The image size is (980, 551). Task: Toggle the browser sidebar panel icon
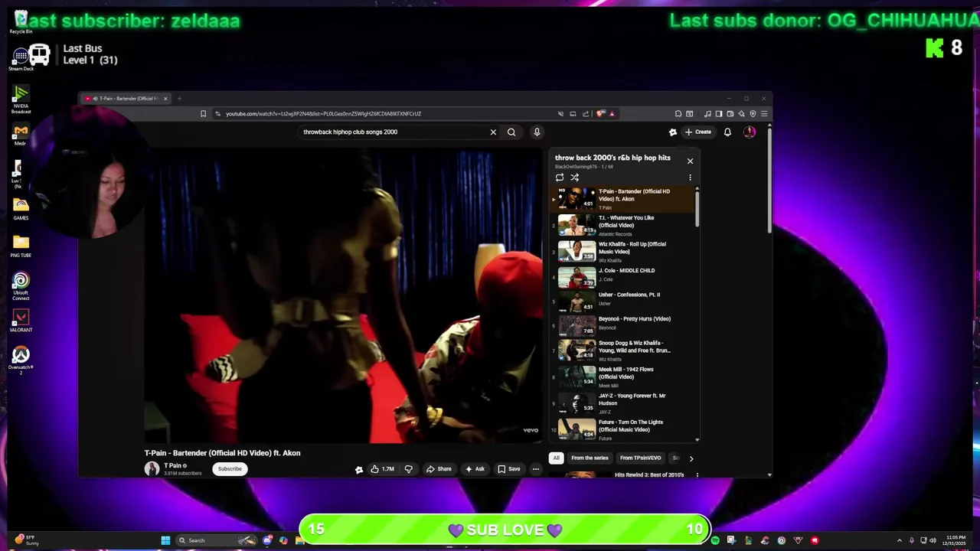719,114
